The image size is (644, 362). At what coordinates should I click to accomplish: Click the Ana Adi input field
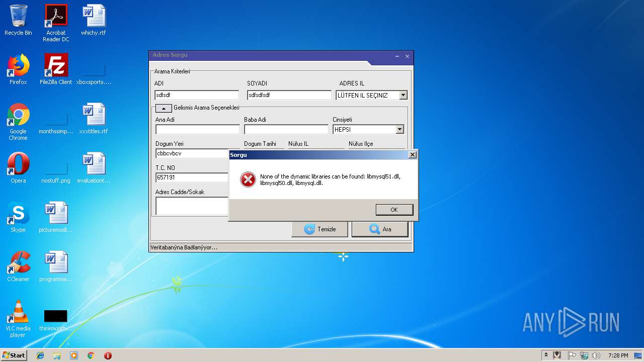tap(198, 129)
